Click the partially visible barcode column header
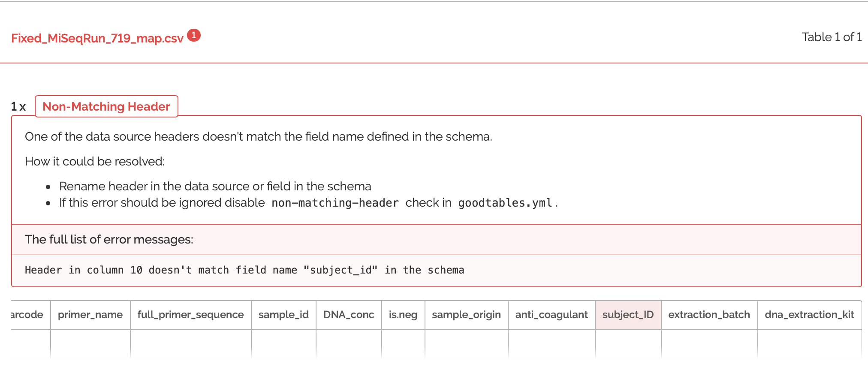 click(27, 315)
